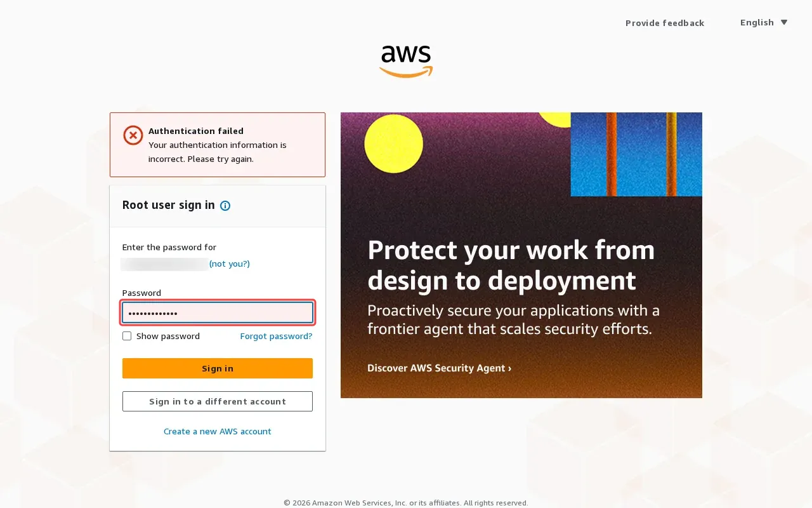
Task: Click inside the Password input field
Action: 218,312
